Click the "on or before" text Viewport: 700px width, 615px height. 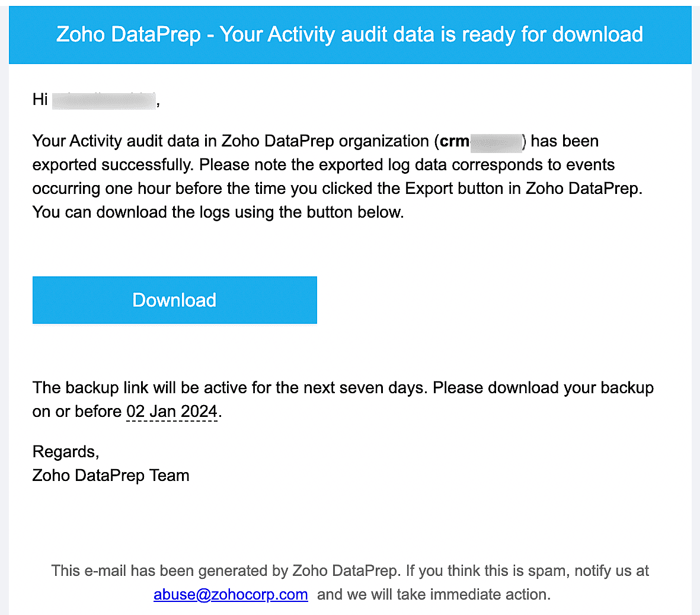pyautogui.click(x=77, y=412)
